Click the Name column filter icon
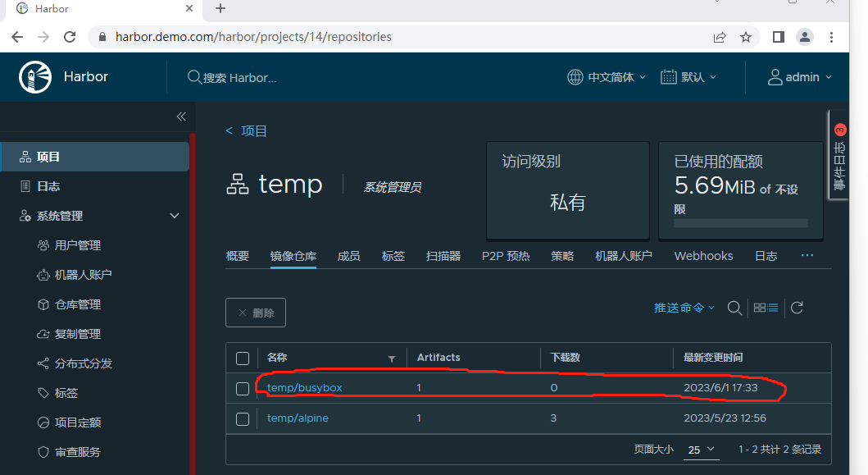The width and height of the screenshot is (868, 475). pyautogui.click(x=391, y=359)
